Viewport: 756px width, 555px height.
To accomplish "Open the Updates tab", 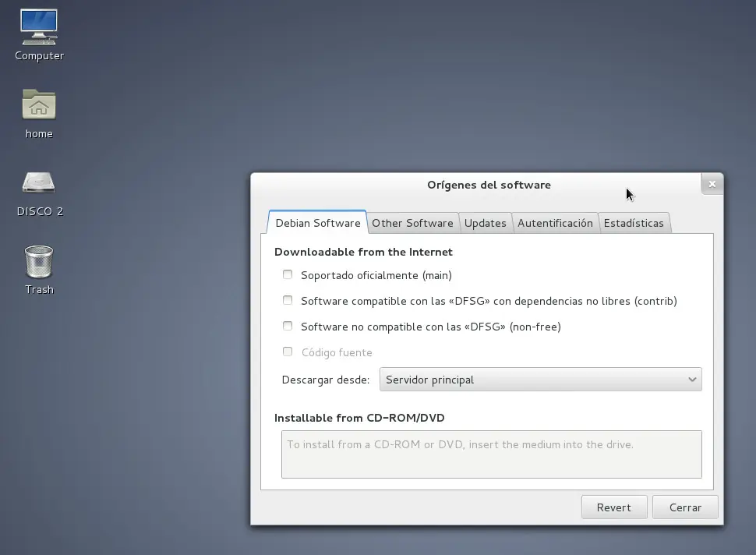I will click(x=486, y=223).
